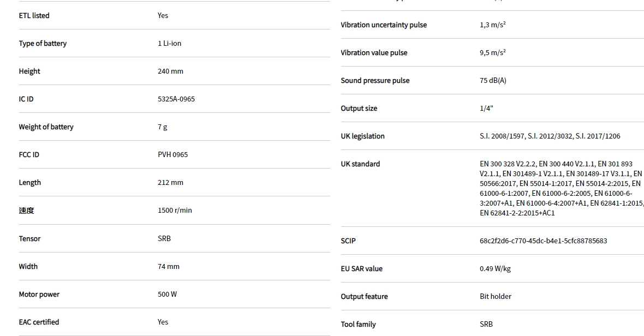Select the UK standard EN list text
644x336 pixels.
point(560,188)
